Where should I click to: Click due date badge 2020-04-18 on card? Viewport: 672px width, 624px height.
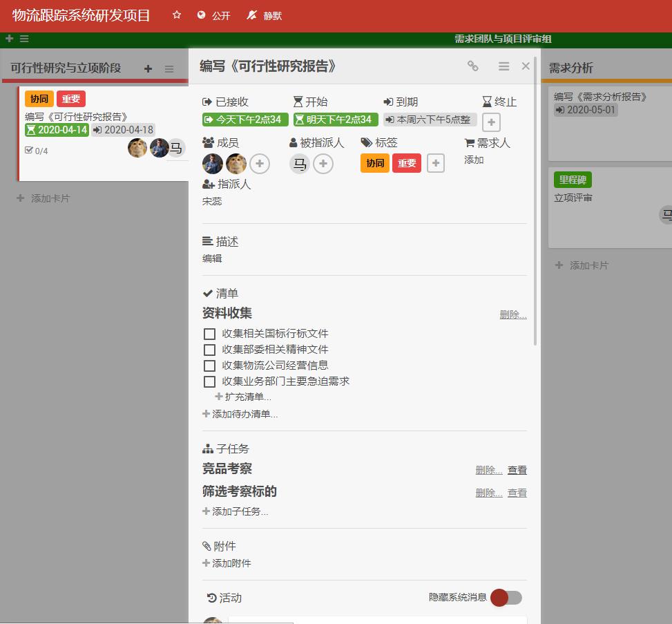pyautogui.click(x=124, y=130)
